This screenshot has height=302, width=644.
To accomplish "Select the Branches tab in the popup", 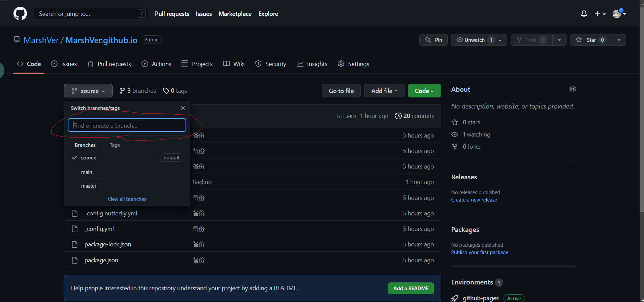I will [x=85, y=145].
